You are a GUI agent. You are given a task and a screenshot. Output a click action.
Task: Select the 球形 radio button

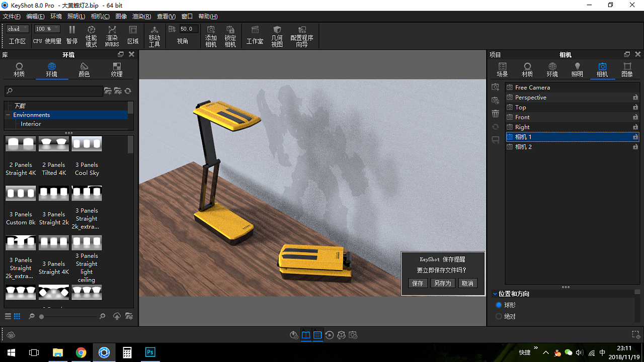point(498,305)
